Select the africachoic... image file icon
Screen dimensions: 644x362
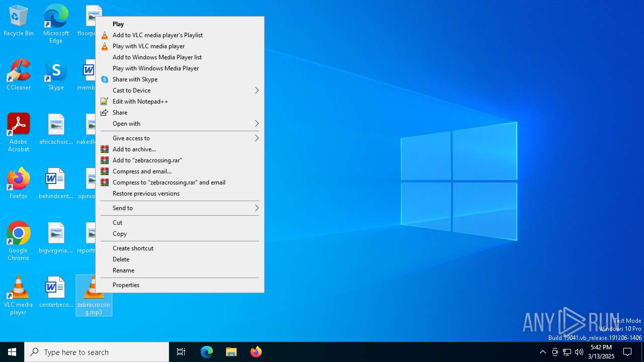pos(56,129)
